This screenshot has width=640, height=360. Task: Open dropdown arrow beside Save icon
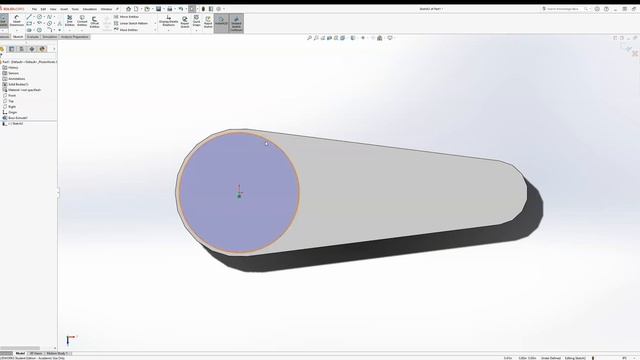[164, 9]
